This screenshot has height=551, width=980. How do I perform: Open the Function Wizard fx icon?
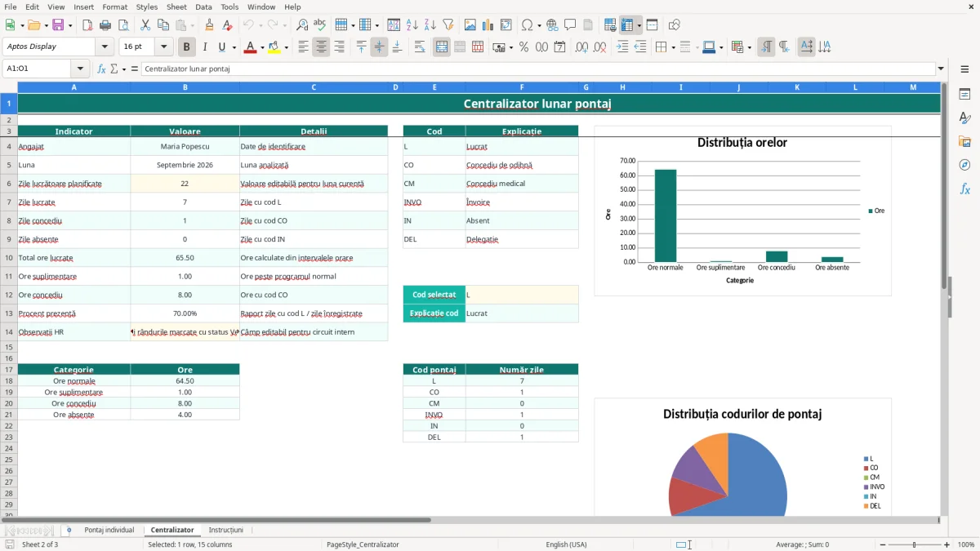(102, 69)
